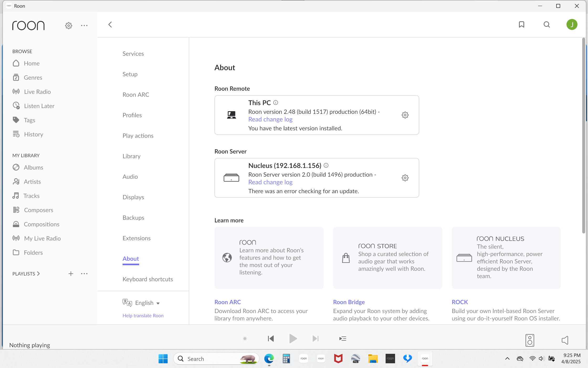Viewport: 588px width, 368px height.
Task: Click Nucleus server settings gear
Action: [x=405, y=178]
